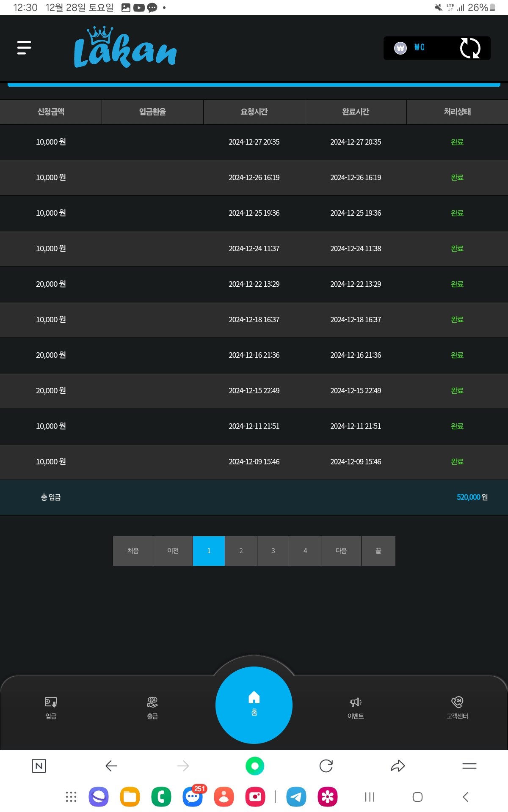The image size is (508, 812).
Task: Click the 처음 first page button
Action: click(x=133, y=551)
